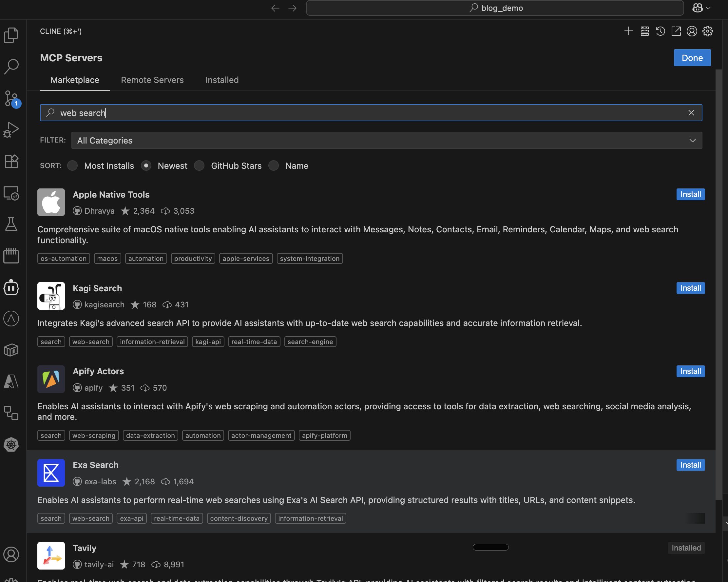The image size is (728, 582).
Task: Open MCP servers icon in Cline header
Action: point(644,31)
